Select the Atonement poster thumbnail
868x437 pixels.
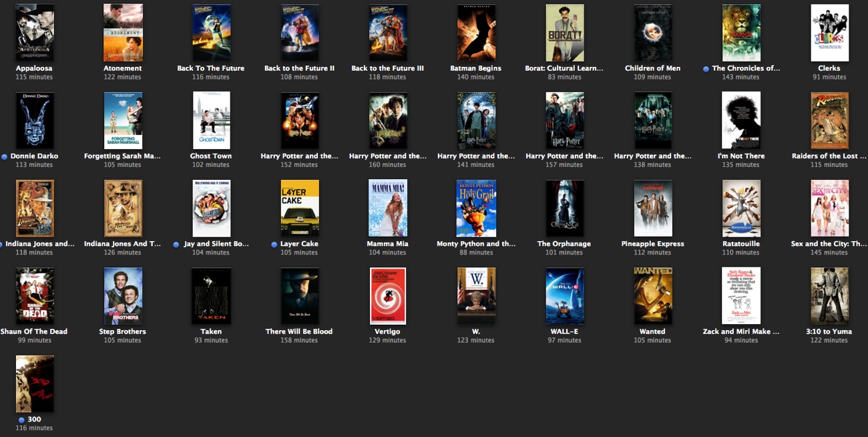point(123,32)
